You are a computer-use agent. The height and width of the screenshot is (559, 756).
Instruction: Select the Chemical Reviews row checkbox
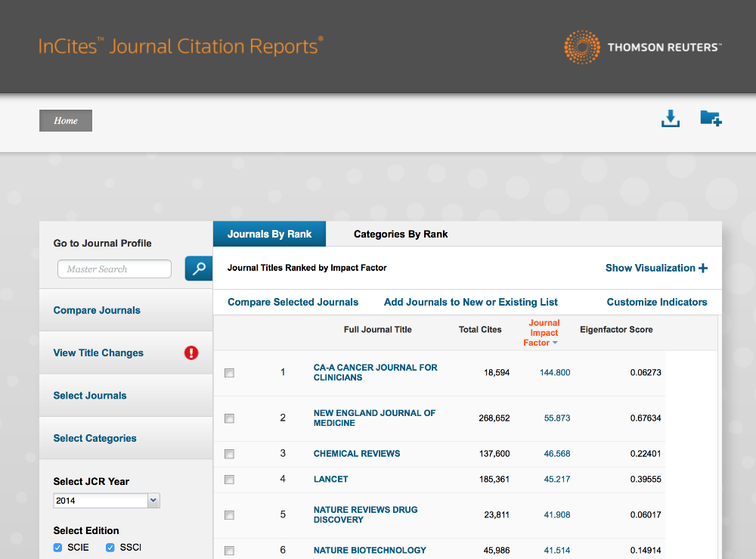(230, 454)
